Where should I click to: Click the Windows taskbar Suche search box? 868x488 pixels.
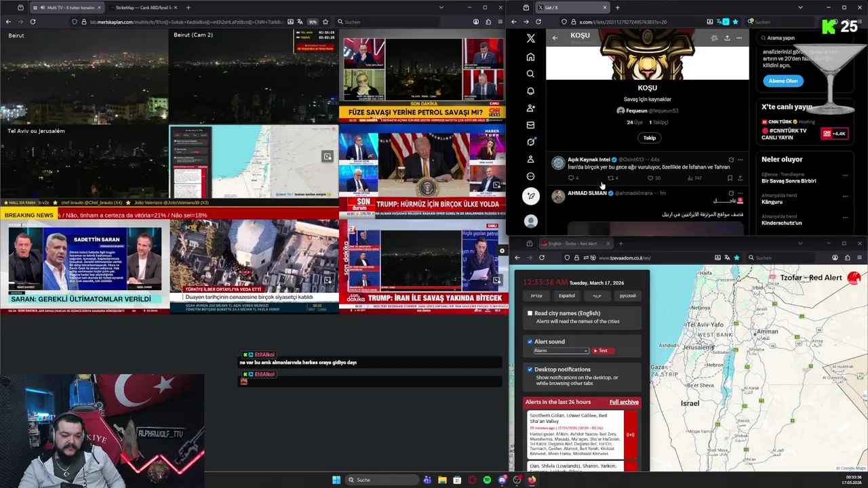(x=381, y=480)
